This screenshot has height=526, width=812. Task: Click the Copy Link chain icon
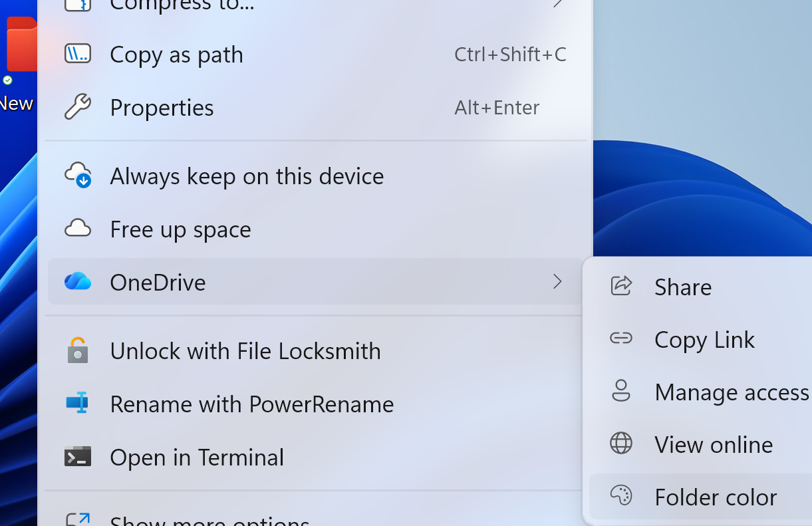point(621,338)
